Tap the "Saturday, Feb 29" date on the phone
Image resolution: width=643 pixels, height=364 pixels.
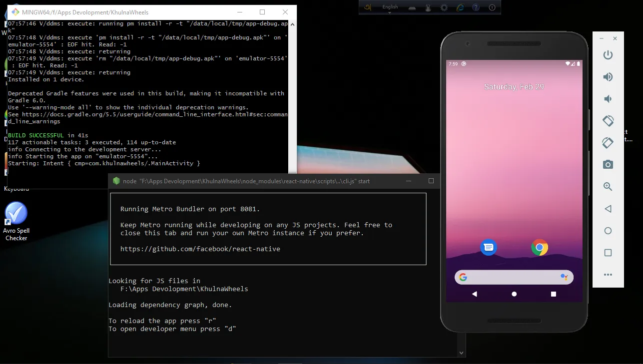tap(514, 87)
